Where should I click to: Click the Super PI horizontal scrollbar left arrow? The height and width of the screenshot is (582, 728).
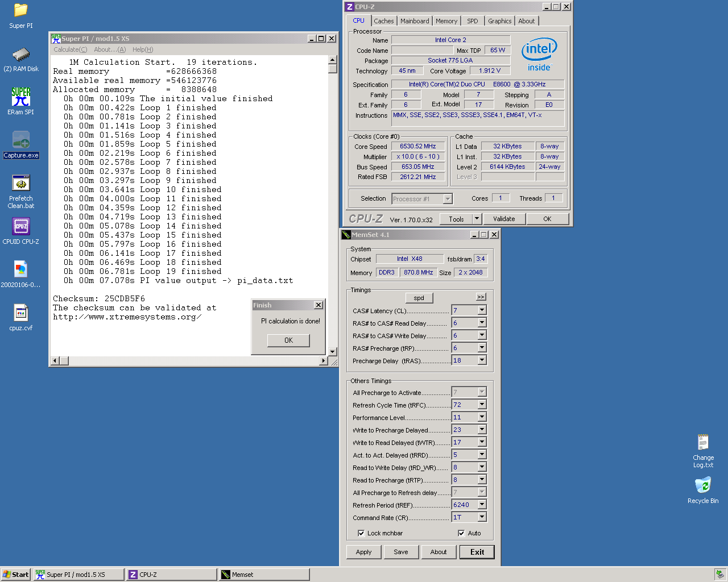(x=55, y=360)
